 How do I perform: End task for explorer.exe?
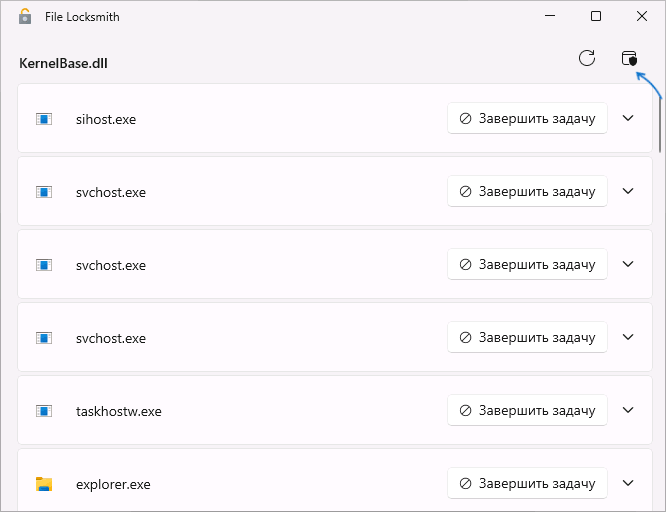click(x=527, y=483)
